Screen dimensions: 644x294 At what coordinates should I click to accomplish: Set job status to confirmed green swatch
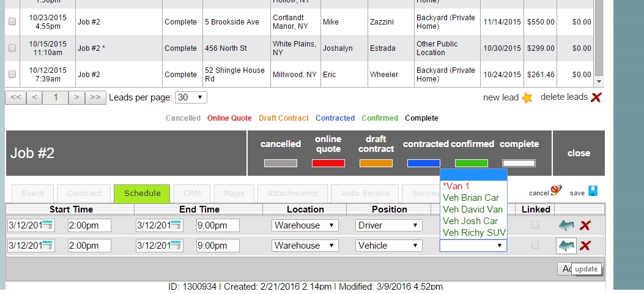pos(471,163)
